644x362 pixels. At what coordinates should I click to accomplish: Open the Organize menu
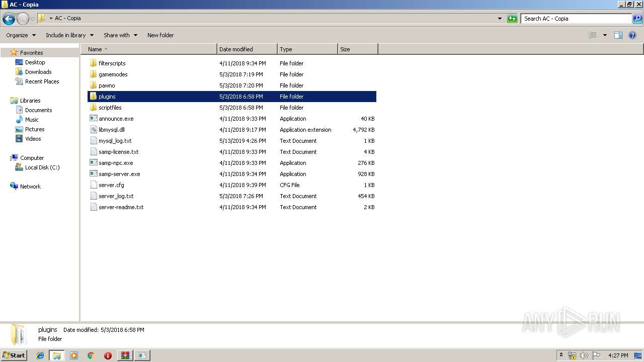[x=21, y=35]
